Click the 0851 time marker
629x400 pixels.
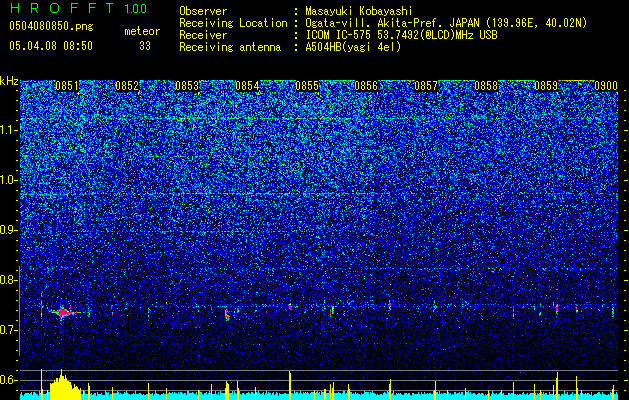pos(67,86)
